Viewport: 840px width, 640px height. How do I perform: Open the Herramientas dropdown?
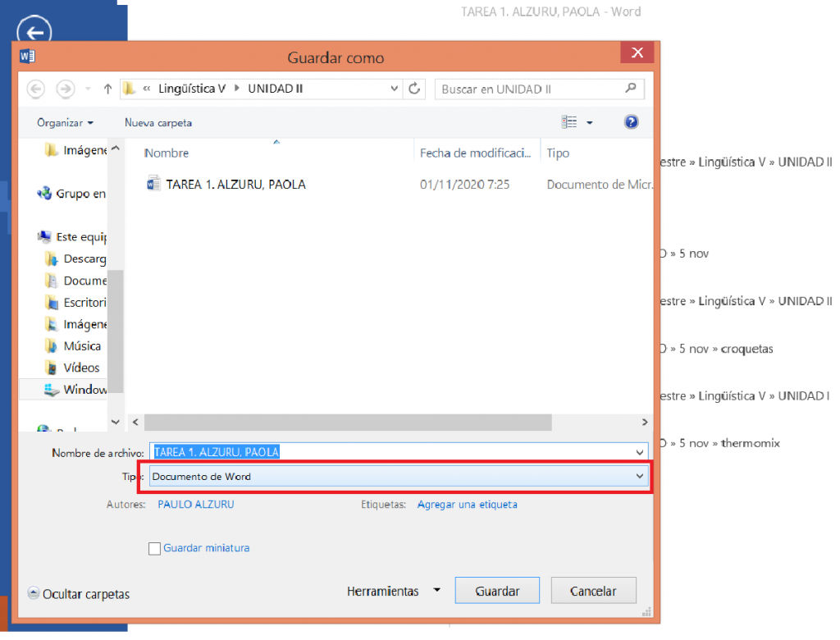(x=394, y=590)
